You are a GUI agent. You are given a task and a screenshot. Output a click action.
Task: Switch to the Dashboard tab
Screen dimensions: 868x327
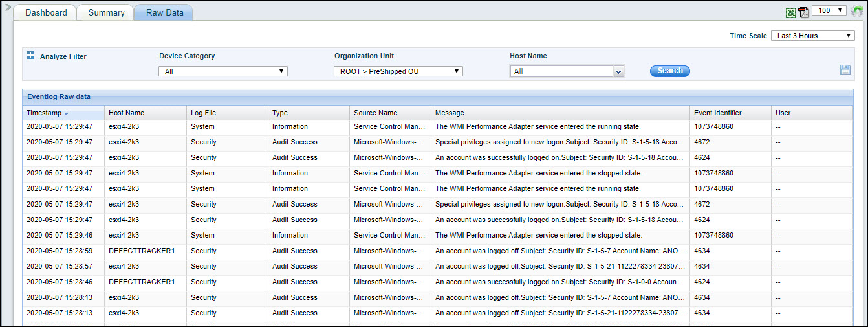tap(46, 13)
